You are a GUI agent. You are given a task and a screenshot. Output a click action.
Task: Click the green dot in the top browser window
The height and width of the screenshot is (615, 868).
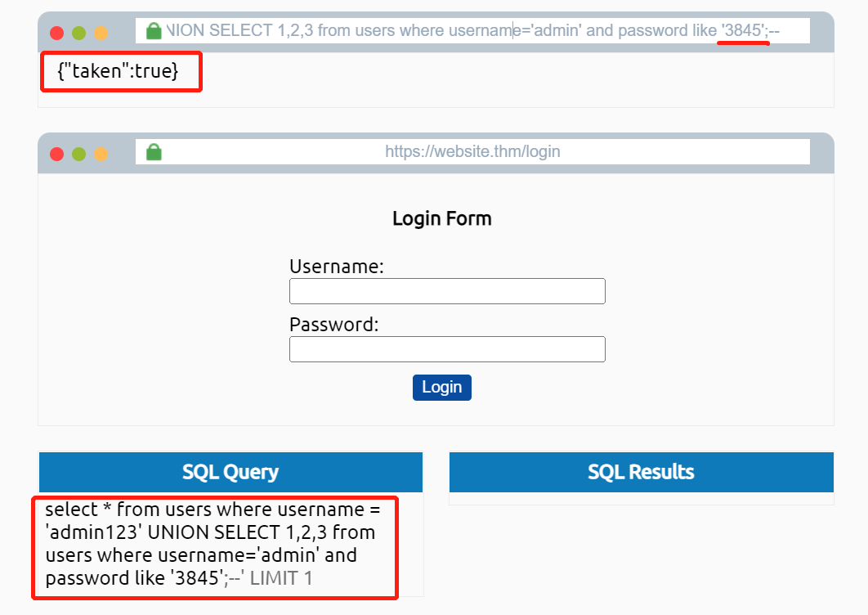(x=78, y=34)
